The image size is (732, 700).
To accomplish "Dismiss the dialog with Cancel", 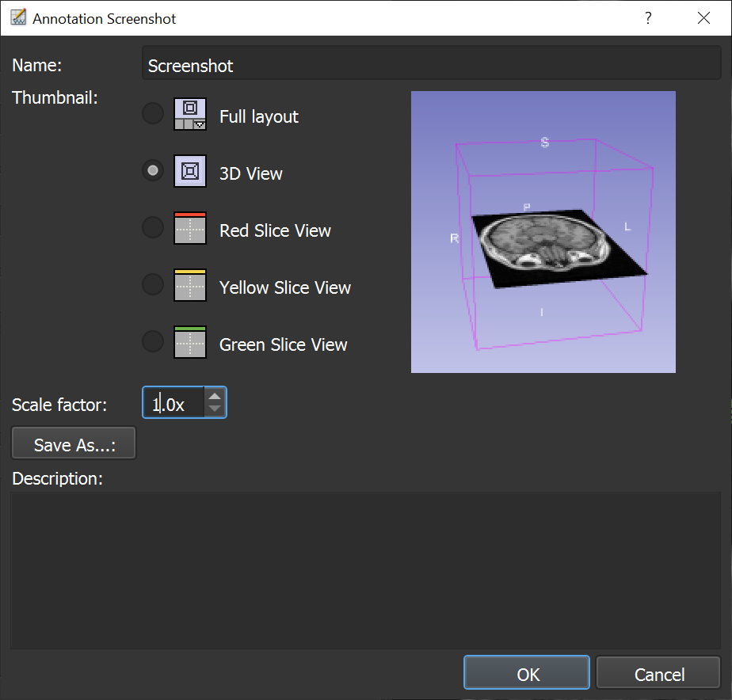I will click(x=658, y=672).
